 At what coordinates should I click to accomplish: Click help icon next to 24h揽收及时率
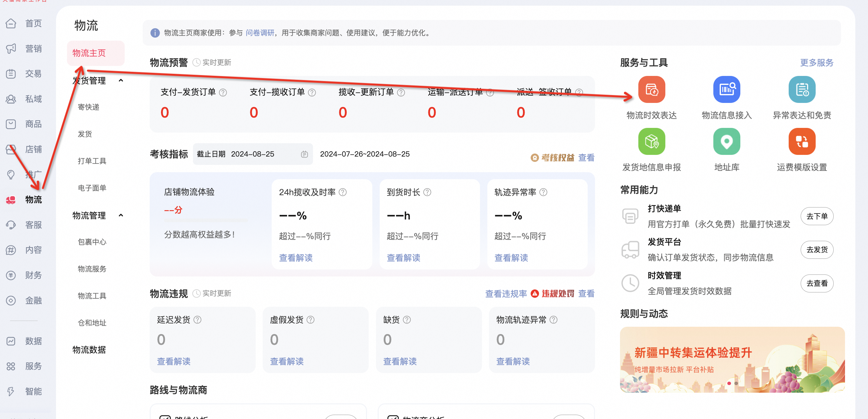tap(342, 192)
